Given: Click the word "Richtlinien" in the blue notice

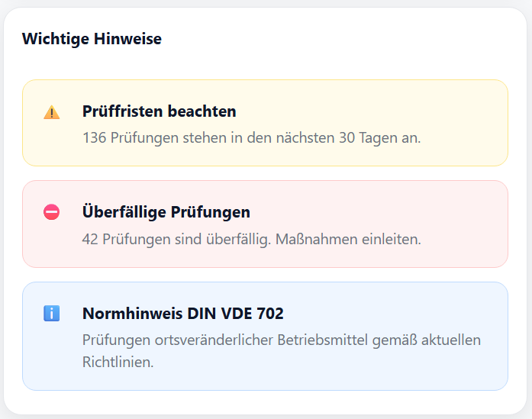Looking at the screenshot, I should click(118, 362).
